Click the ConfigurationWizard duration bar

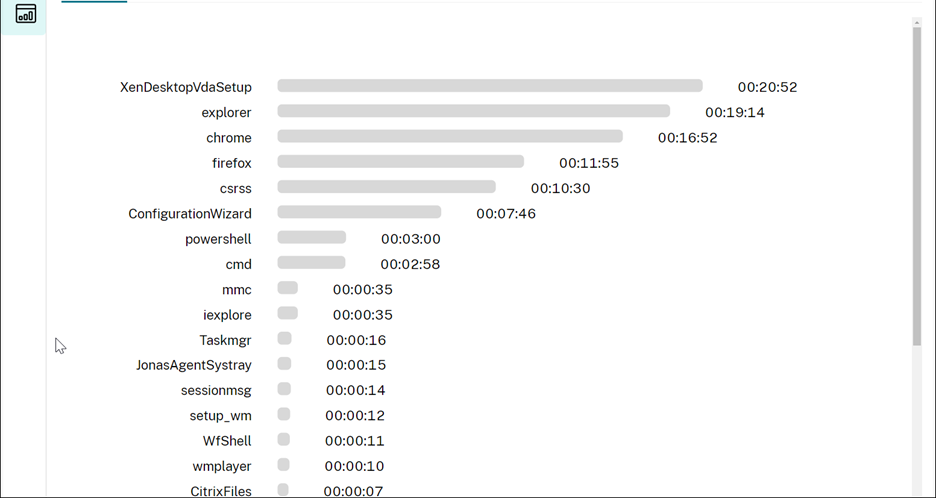click(359, 212)
